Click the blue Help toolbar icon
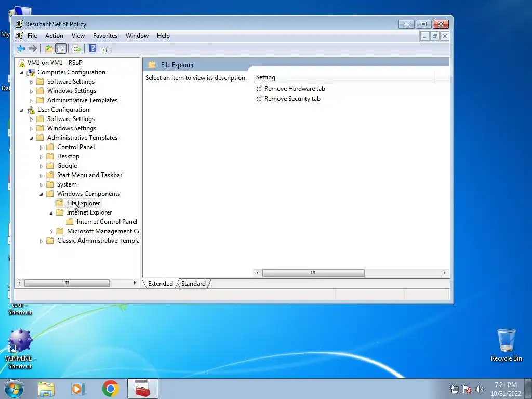Image resolution: width=532 pixels, height=399 pixels. (x=92, y=49)
